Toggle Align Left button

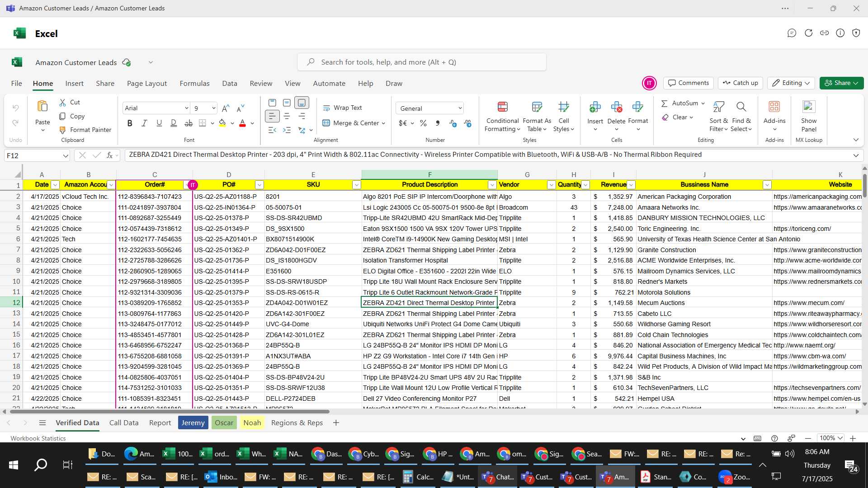coord(272,117)
